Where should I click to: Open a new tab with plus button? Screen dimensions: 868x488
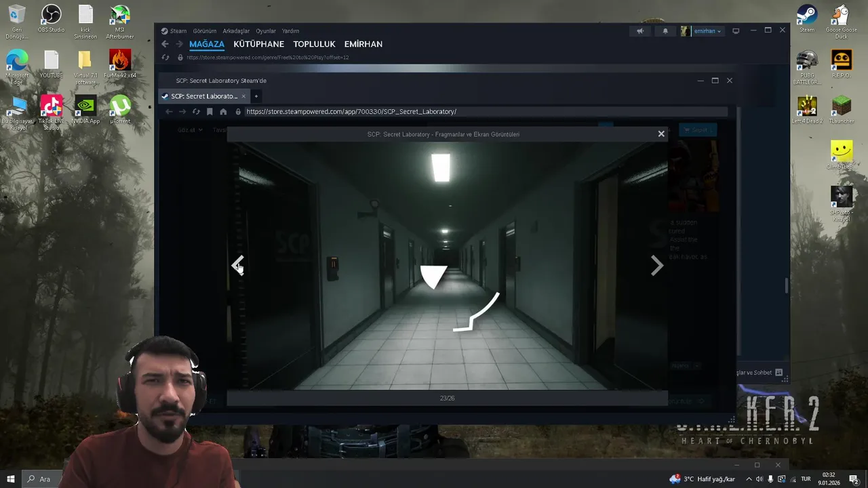(256, 96)
